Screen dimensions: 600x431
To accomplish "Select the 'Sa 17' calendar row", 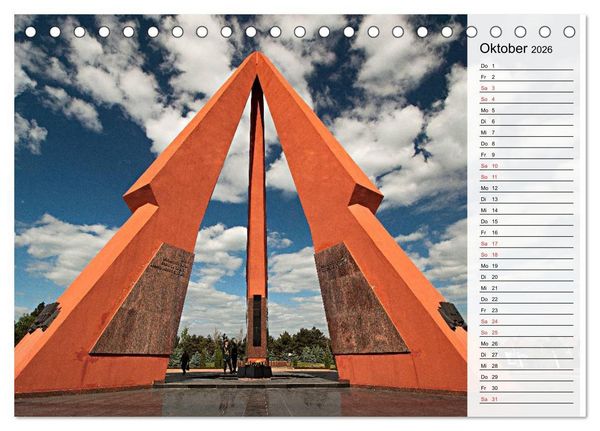I will pyautogui.click(x=527, y=243).
